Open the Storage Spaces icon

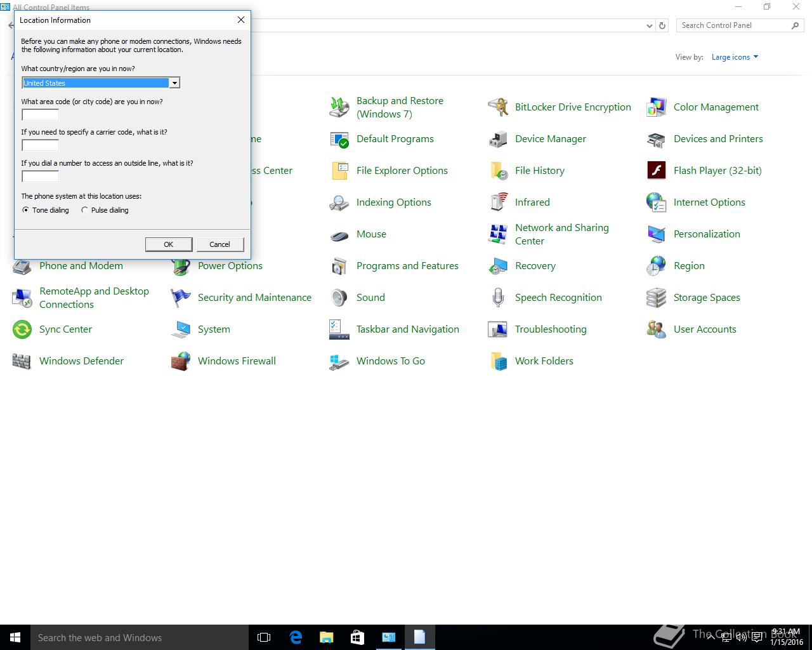point(657,298)
